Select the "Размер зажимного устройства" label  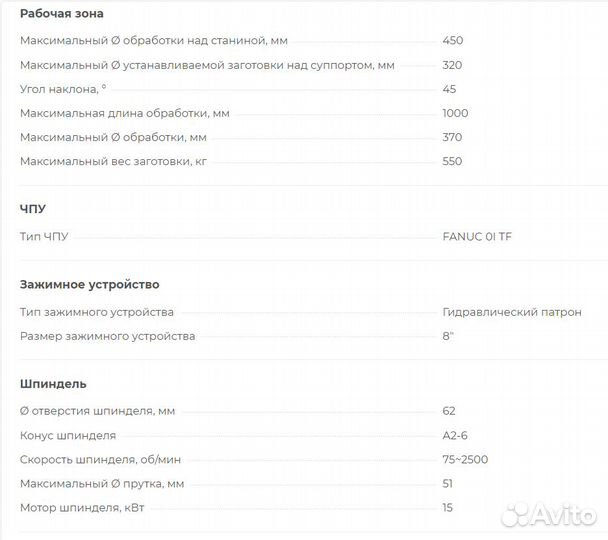coord(107,336)
